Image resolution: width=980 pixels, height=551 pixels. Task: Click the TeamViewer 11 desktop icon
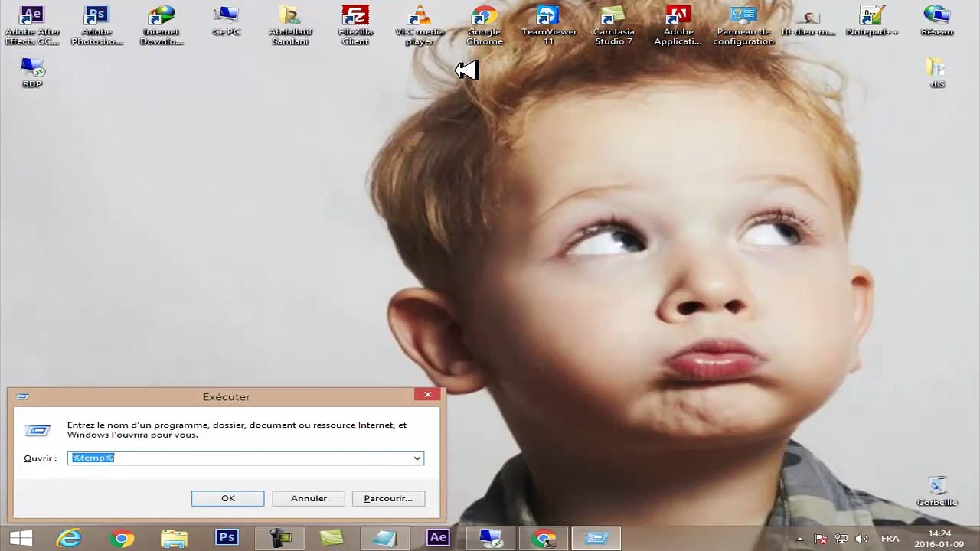(x=548, y=24)
